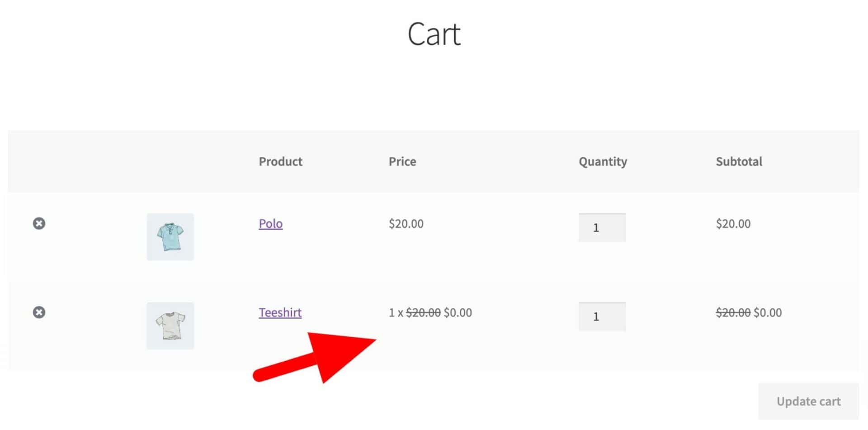Follow the Teeshirt product link

click(x=280, y=312)
